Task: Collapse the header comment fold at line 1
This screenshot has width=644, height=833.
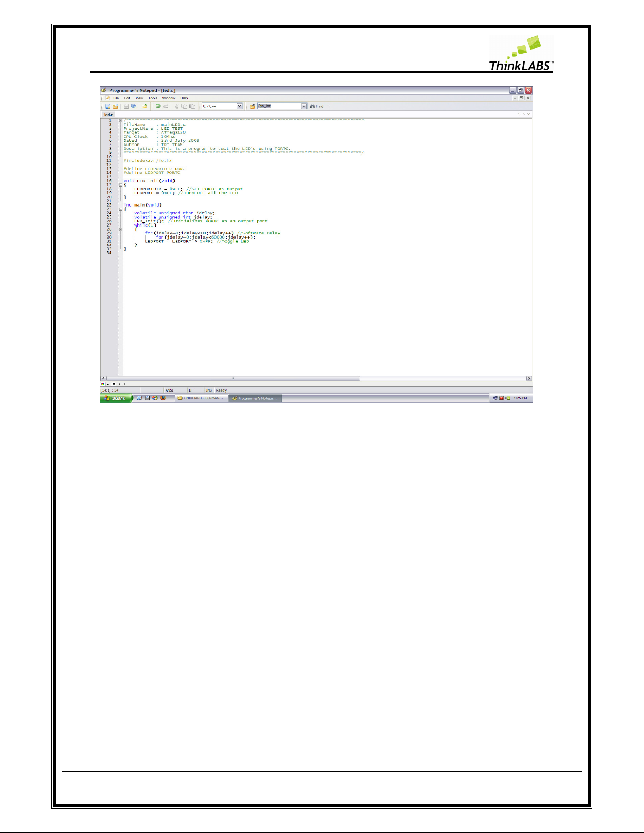Action: click(121, 120)
